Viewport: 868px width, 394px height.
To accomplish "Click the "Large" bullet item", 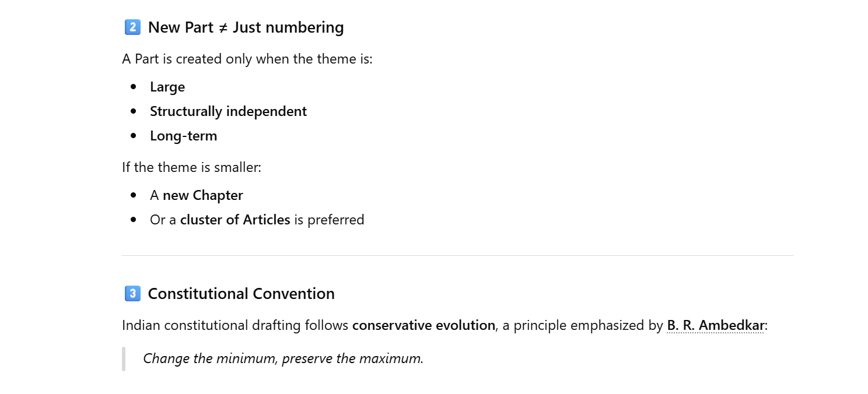I will [167, 87].
